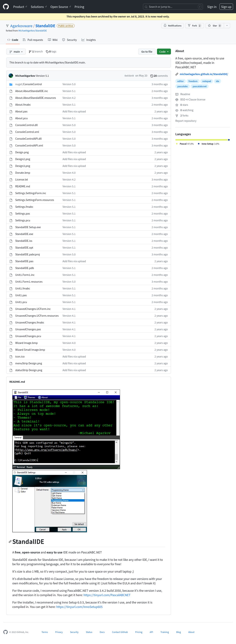Image resolution: width=236 pixels, height=644 pixels.
Task: Click the Sign up button
Action: (226, 7)
